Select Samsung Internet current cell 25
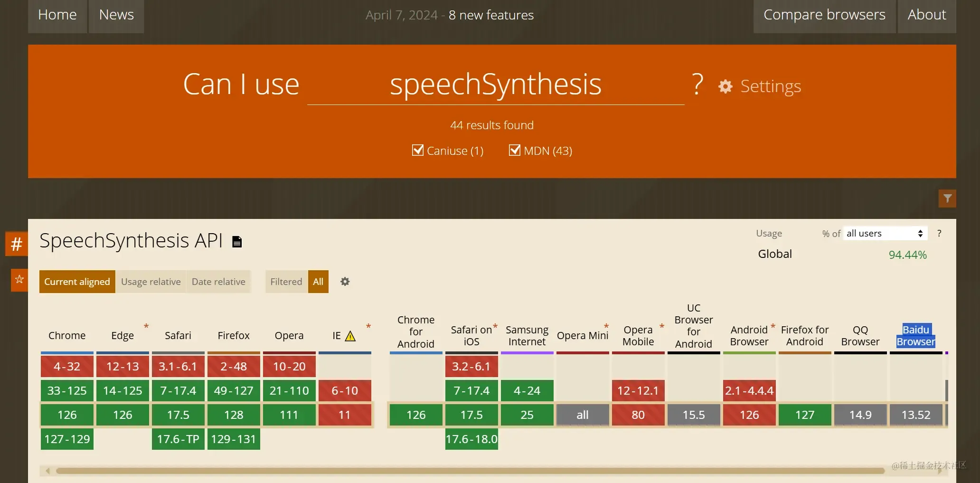Viewport: 980px width, 483px height. coord(527,415)
